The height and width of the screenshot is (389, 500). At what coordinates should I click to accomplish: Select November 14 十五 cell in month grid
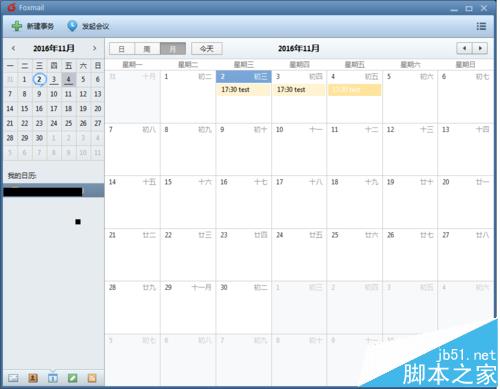(x=133, y=202)
